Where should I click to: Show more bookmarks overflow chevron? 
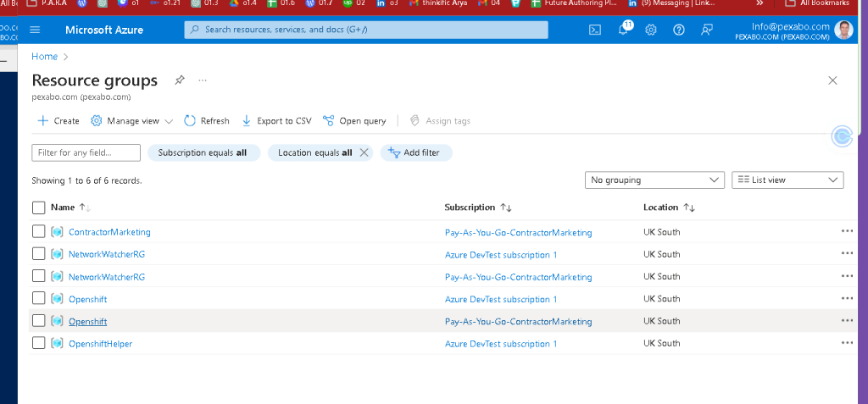coord(759,3)
